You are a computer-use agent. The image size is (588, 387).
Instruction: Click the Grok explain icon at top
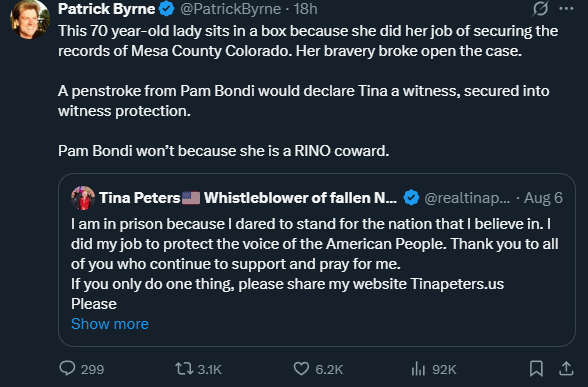tap(540, 9)
